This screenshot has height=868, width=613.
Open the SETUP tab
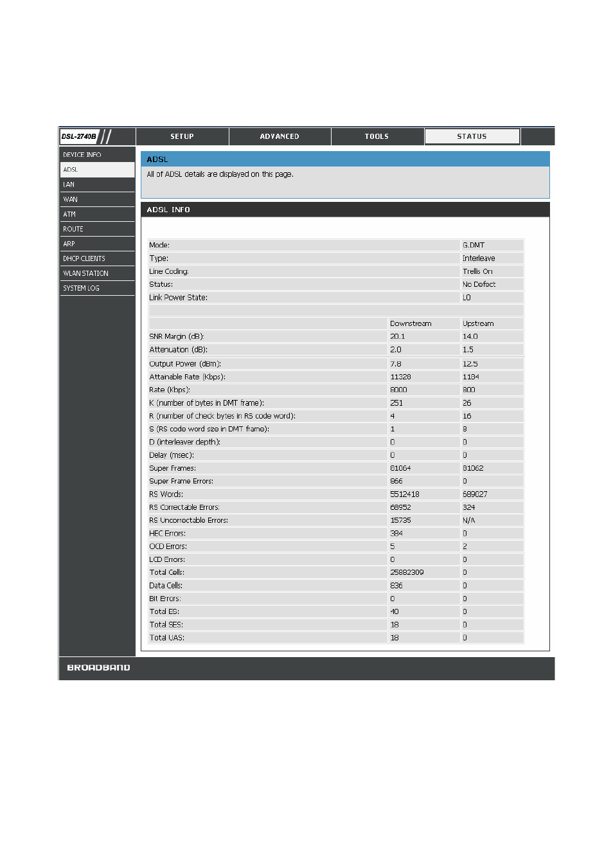point(182,136)
